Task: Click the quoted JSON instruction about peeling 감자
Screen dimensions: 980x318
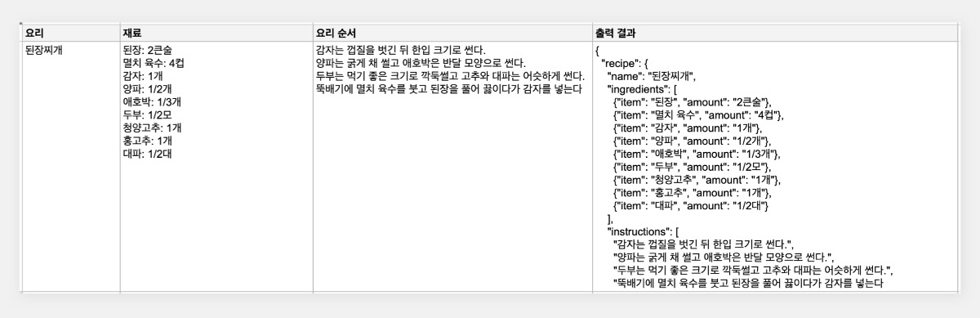Action: tap(704, 244)
